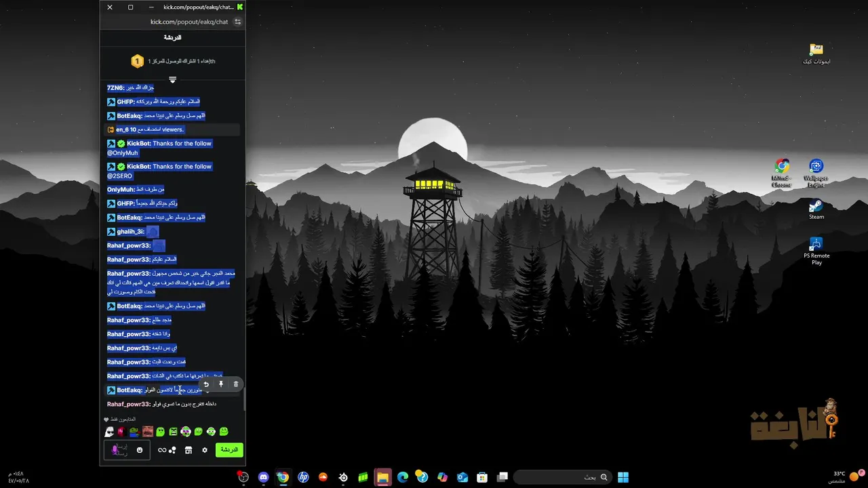Image resolution: width=868 pixels, height=488 pixels.
Task: Insert the Pepe frog with rose emote
Action: 134,432
